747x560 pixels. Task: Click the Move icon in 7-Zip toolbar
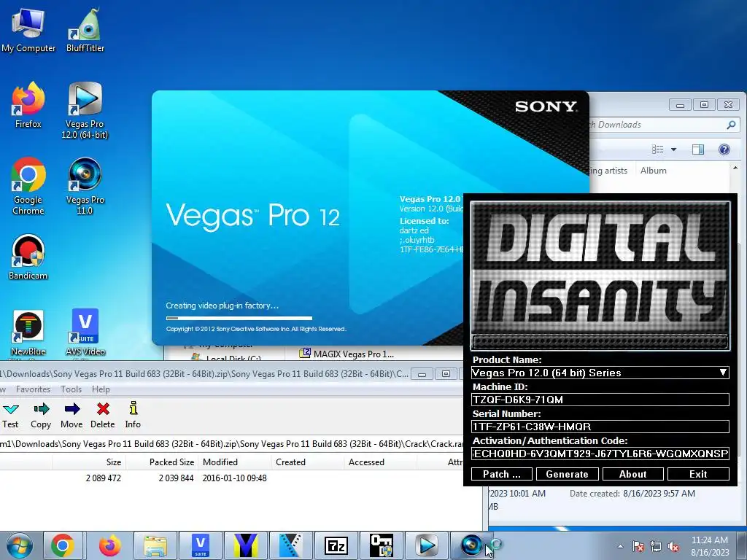click(x=71, y=415)
